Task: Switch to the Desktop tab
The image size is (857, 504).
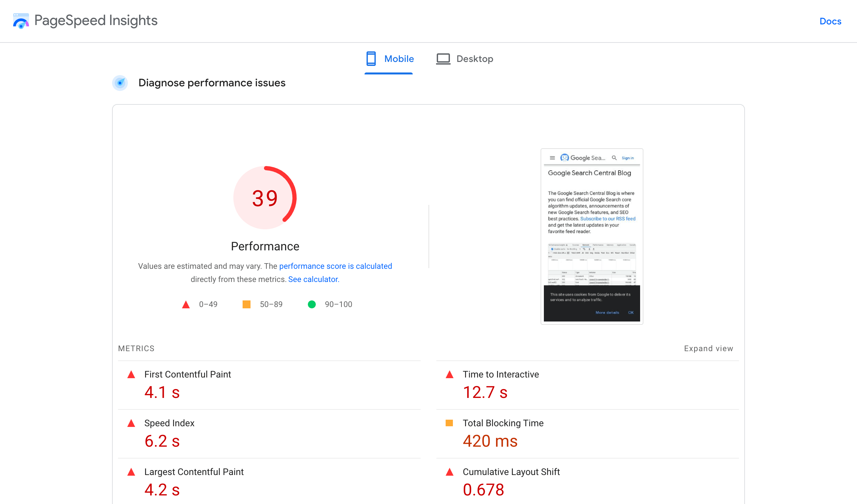Action: (x=474, y=59)
